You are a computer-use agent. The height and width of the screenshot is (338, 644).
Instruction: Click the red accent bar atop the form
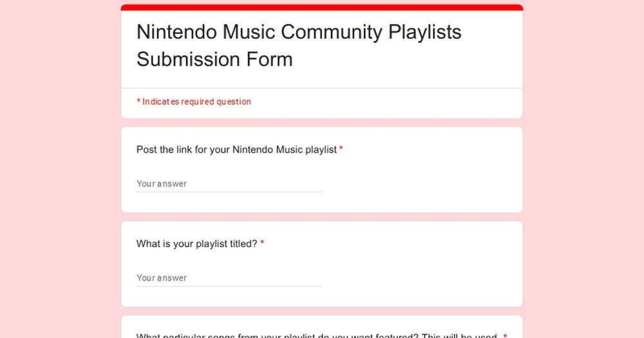(x=322, y=7)
